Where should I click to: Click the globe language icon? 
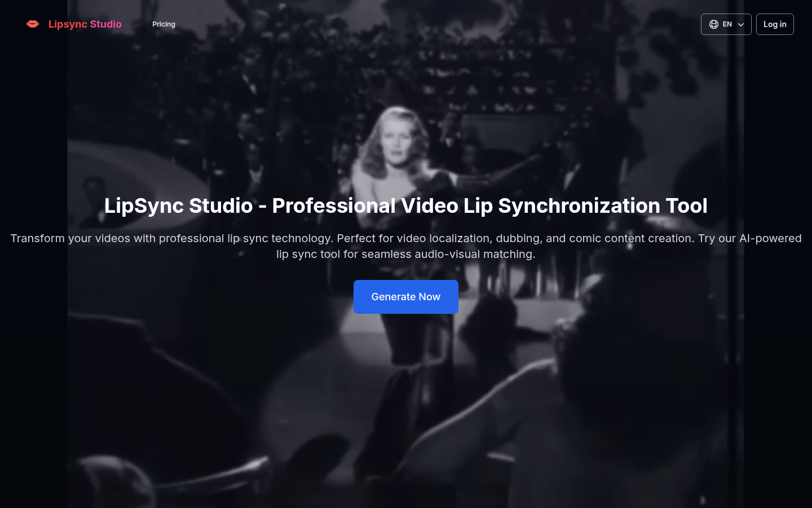point(714,24)
